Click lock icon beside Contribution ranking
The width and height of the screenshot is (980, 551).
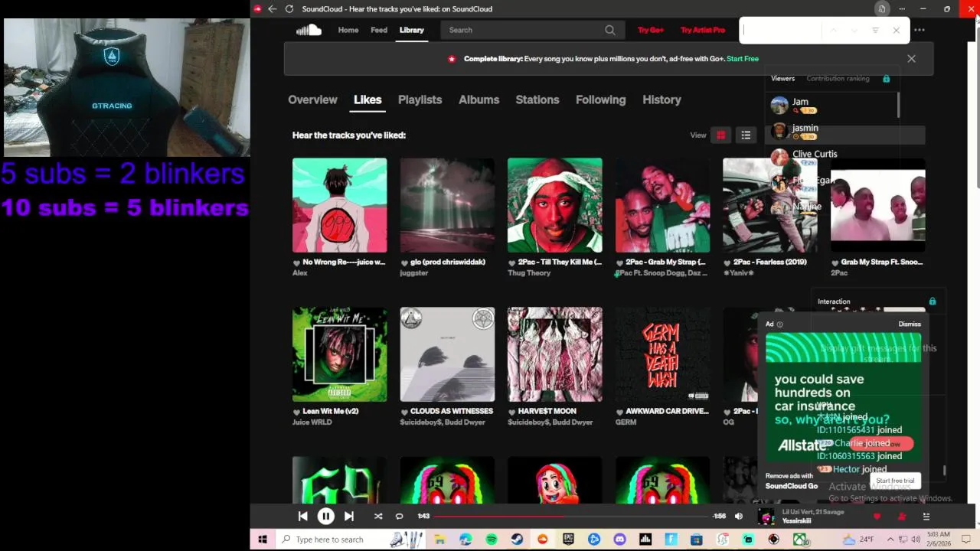[887, 79]
